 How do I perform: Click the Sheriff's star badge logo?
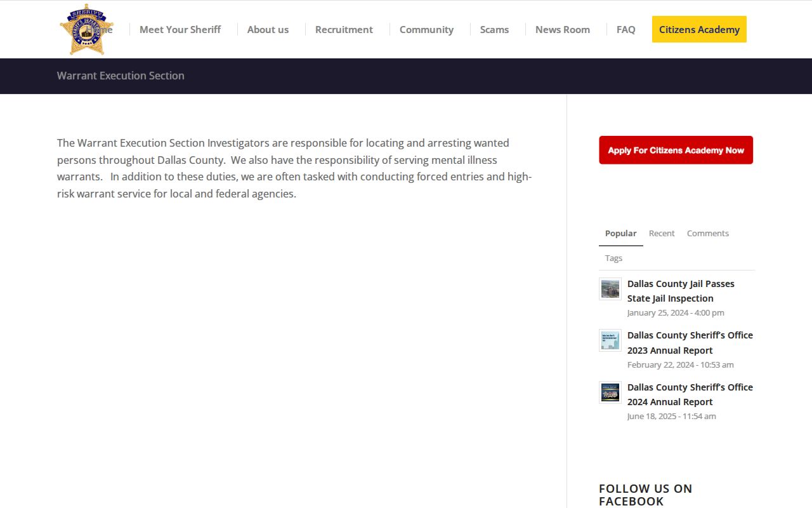(x=86, y=30)
